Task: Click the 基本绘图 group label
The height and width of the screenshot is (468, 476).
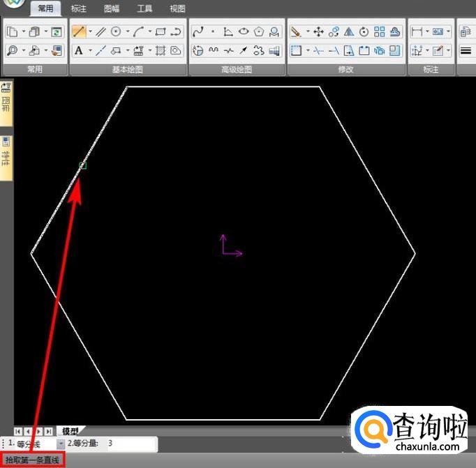Action: 128,70
